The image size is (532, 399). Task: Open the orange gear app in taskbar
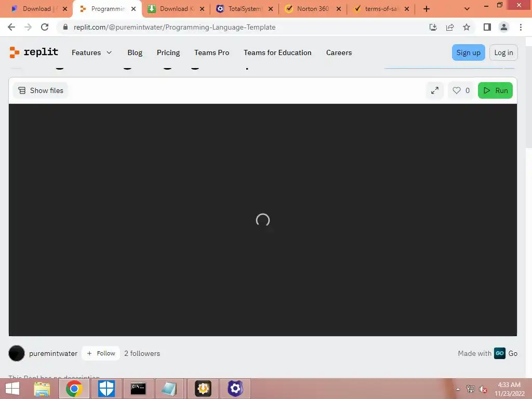click(x=203, y=389)
